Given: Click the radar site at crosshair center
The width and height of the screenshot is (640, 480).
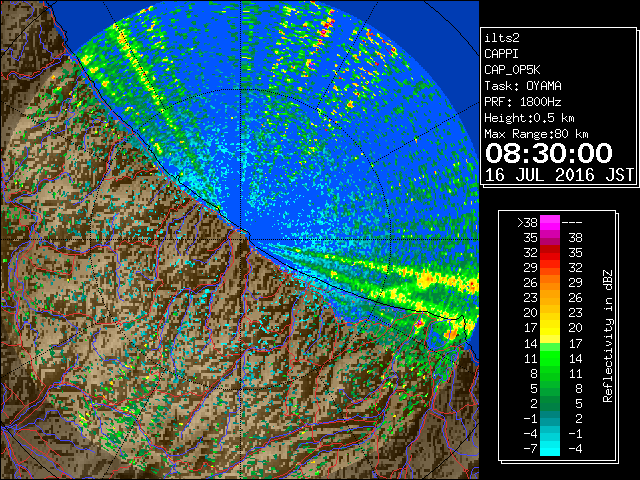Looking at the screenshot, I should [241, 240].
